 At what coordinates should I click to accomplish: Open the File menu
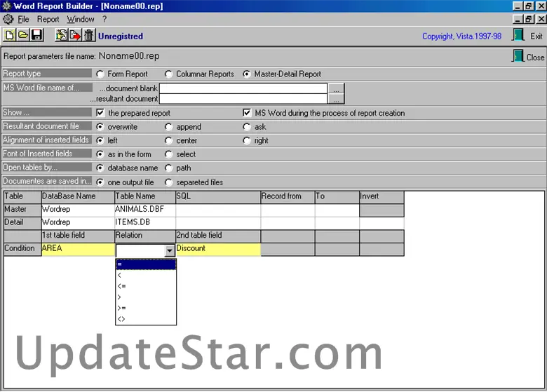tap(23, 19)
